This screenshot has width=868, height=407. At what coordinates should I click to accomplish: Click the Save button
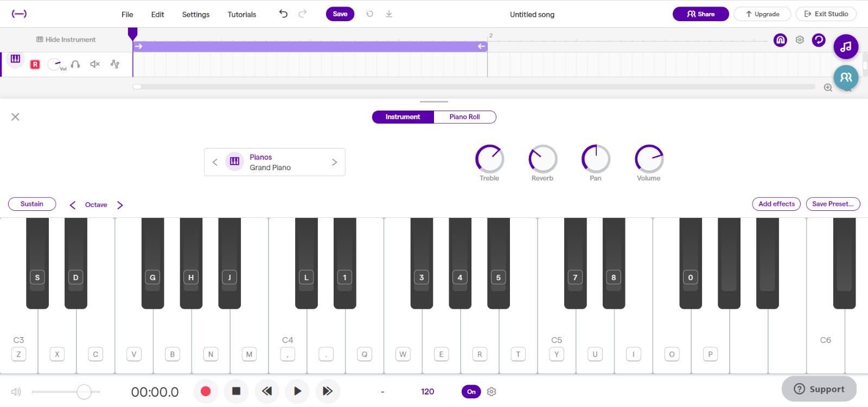[x=340, y=14]
